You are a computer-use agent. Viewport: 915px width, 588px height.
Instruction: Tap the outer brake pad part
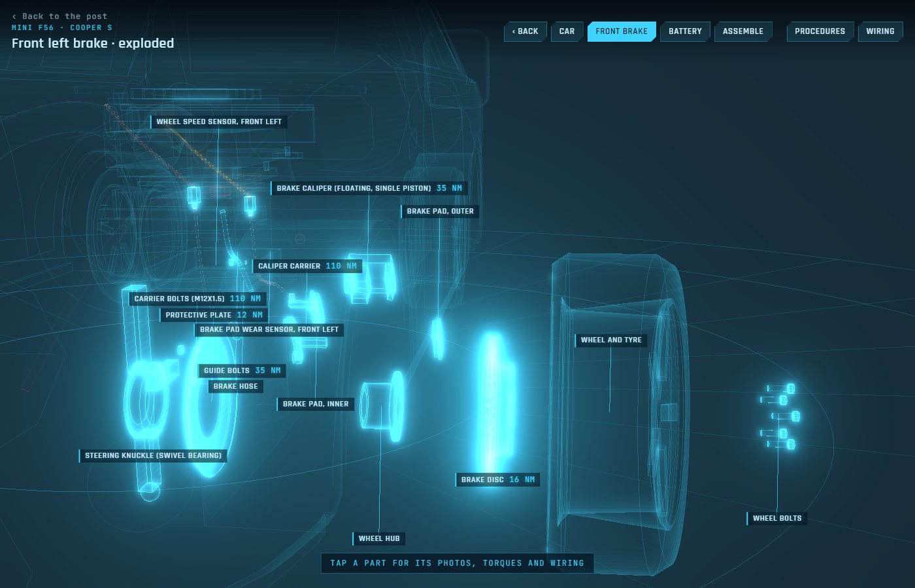437,338
